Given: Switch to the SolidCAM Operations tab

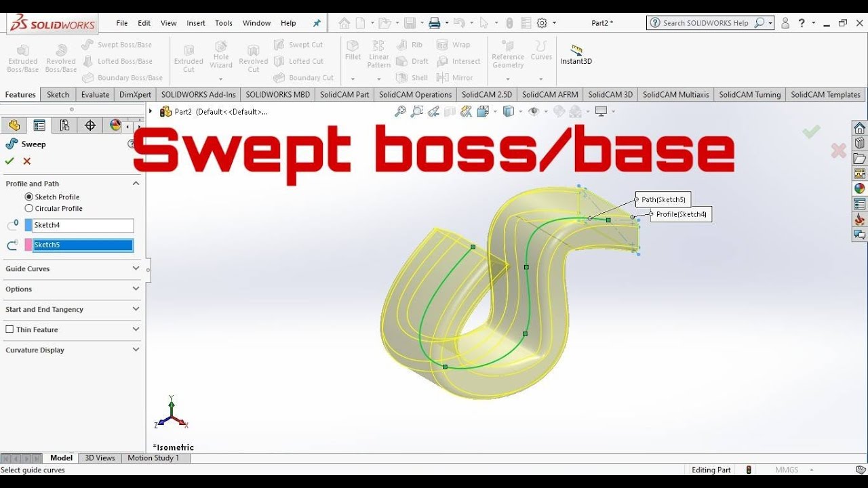Looking at the screenshot, I should click(416, 95).
